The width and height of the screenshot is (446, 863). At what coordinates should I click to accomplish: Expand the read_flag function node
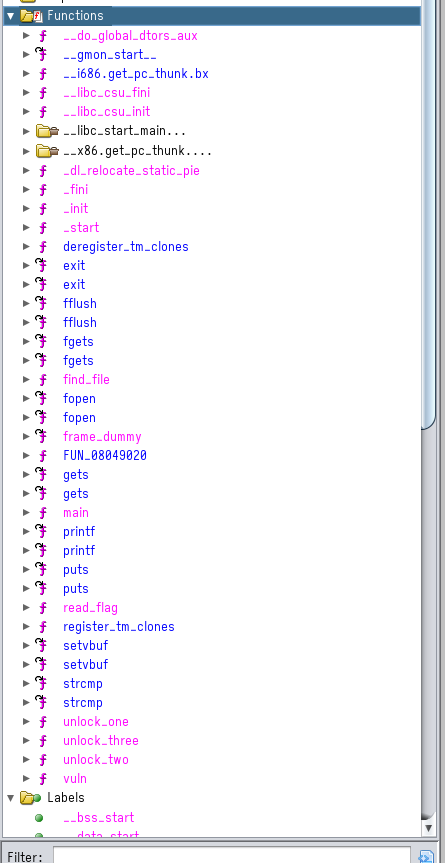[x=26, y=608]
